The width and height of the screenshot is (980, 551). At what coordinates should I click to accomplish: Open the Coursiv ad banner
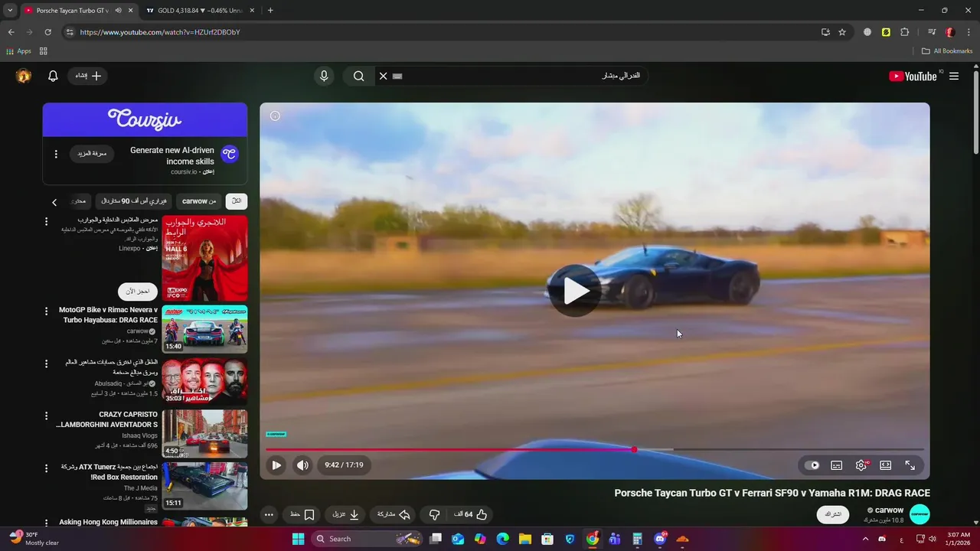pos(145,119)
